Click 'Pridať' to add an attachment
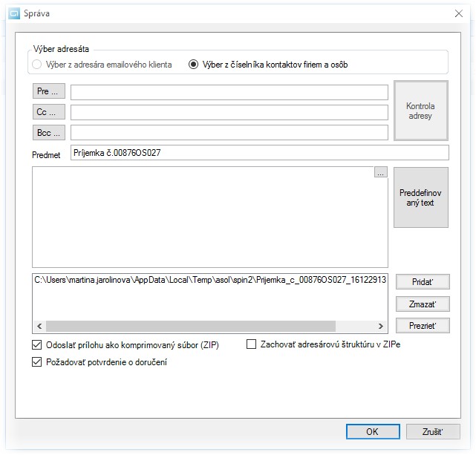The height and width of the screenshot is (455, 476). point(421,282)
